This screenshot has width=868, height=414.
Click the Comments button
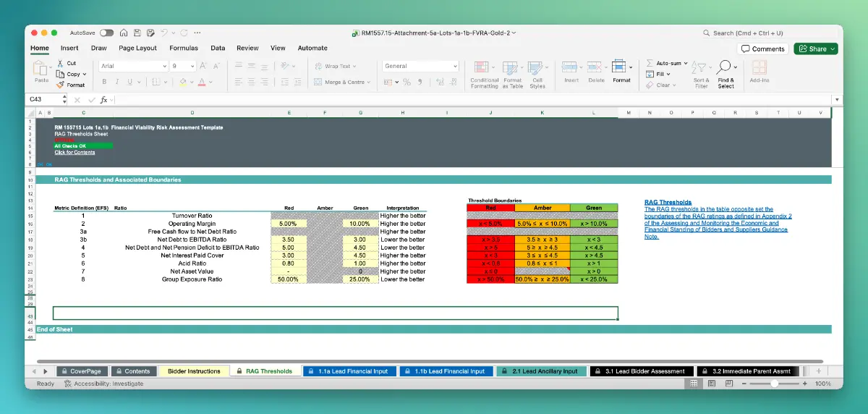(763, 48)
